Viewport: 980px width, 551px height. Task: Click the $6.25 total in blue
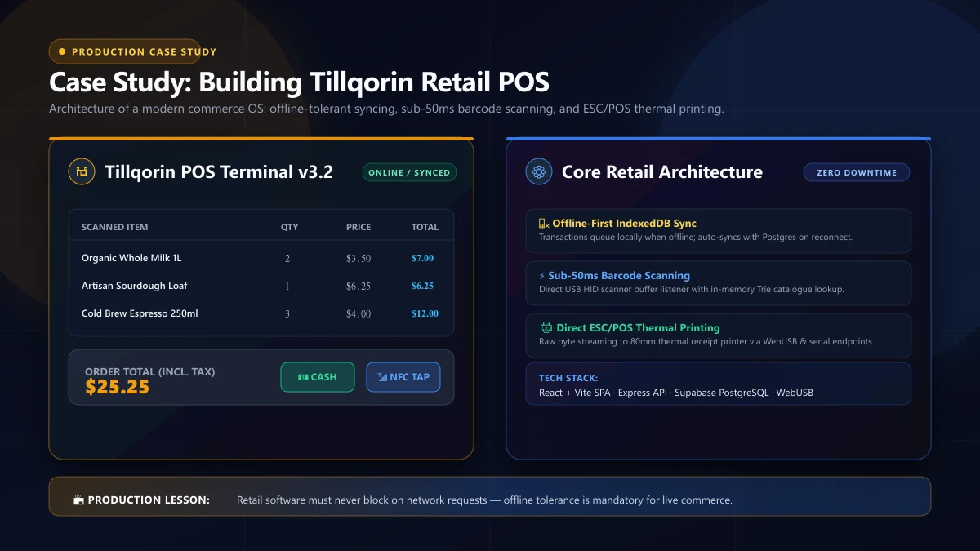pos(422,286)
